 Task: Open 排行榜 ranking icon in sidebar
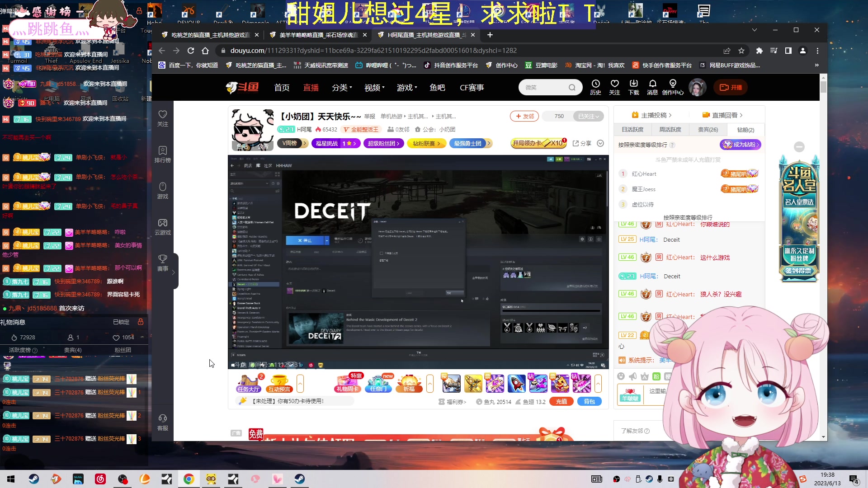click(x=163, y=155)
